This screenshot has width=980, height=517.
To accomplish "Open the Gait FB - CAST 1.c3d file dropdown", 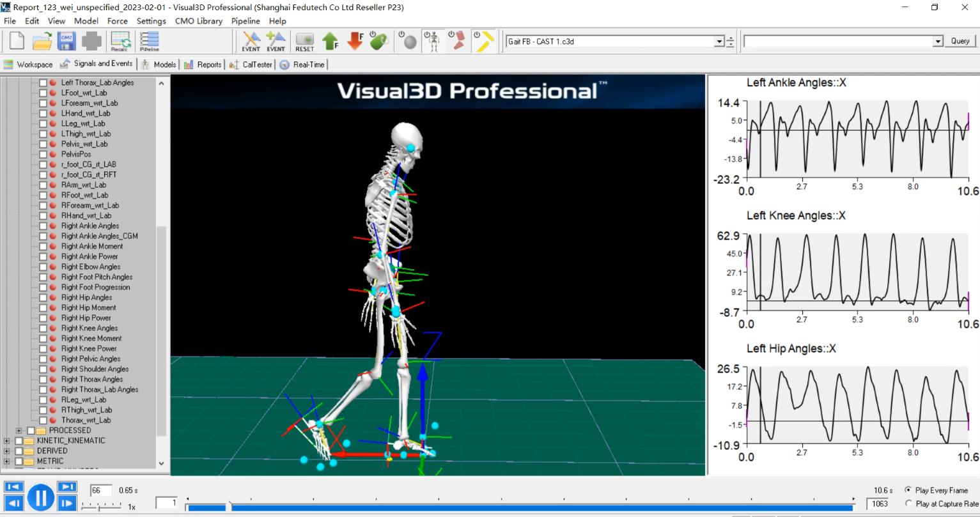I will 719,41.
